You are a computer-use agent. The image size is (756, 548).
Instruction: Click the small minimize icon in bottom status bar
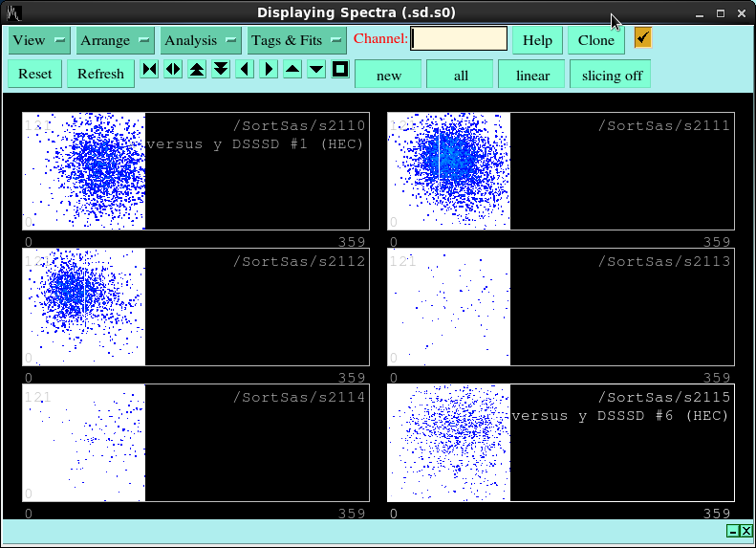coord(733,531)
